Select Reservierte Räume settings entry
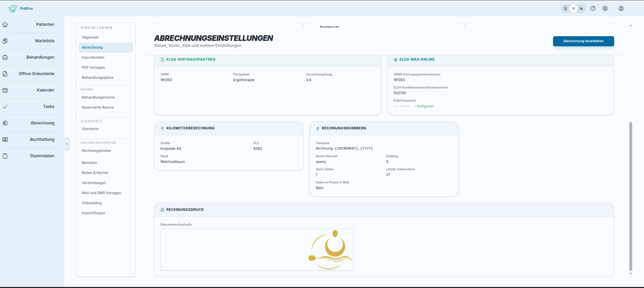Screen dimensions: 644x288 [x=106, y=107]
